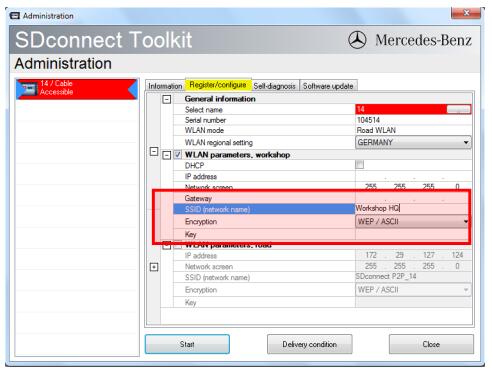
Task: Collapse the WLAN parameters, workshop section
Action: [x=167, y=155]
